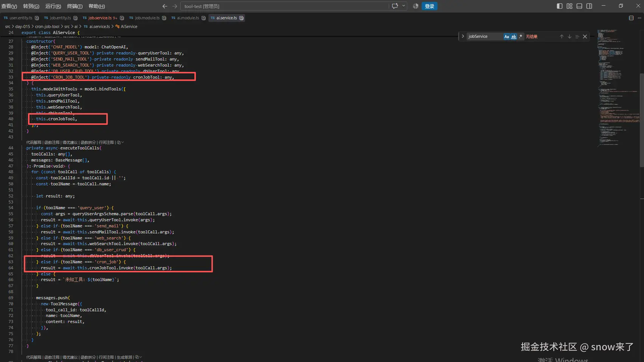The image size is (644, 362).
Task: Click the code minimap
Action: pos(618,88)
